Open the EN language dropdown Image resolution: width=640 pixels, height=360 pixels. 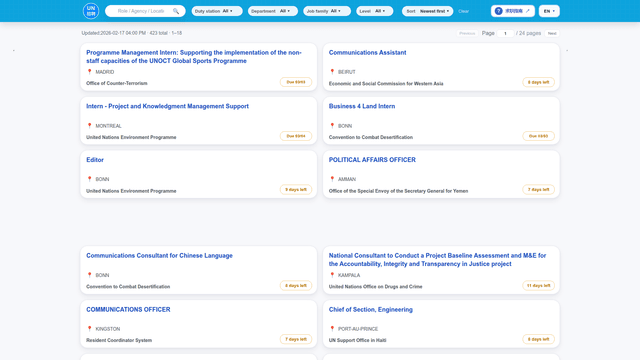coord(549,11)
